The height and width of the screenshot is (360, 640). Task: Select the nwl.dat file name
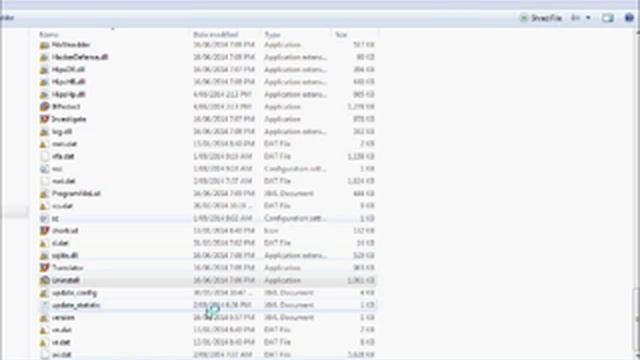coord(64,181)
